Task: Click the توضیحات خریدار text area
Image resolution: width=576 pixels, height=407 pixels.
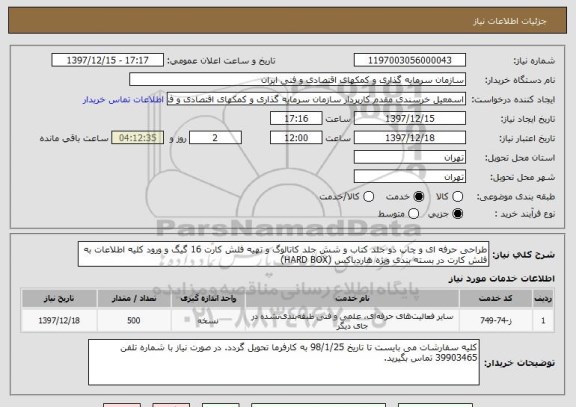Action: [284, 362]
